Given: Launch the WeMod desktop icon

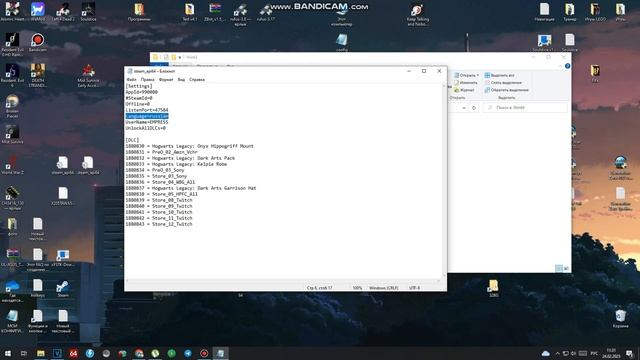Looking at the screenshot, I should click(x=38, y=11).
